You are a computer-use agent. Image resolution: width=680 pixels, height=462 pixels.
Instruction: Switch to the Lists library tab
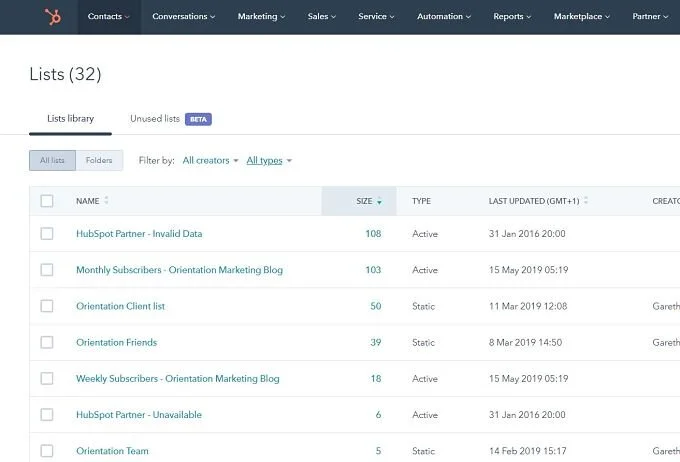[70, 119]
